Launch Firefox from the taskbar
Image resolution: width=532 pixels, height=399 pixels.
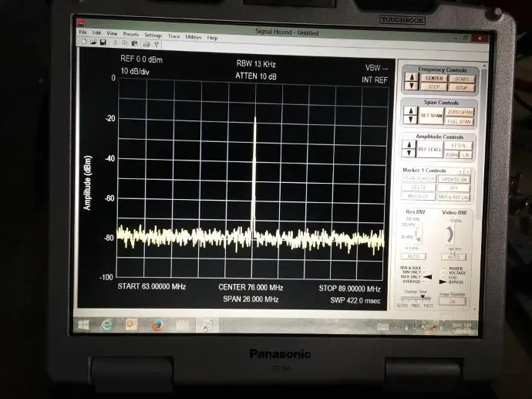[157, 326]
